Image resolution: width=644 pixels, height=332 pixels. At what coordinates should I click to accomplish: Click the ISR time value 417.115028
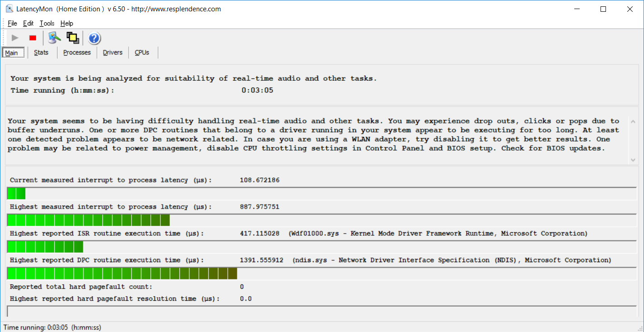coord(260,234)
